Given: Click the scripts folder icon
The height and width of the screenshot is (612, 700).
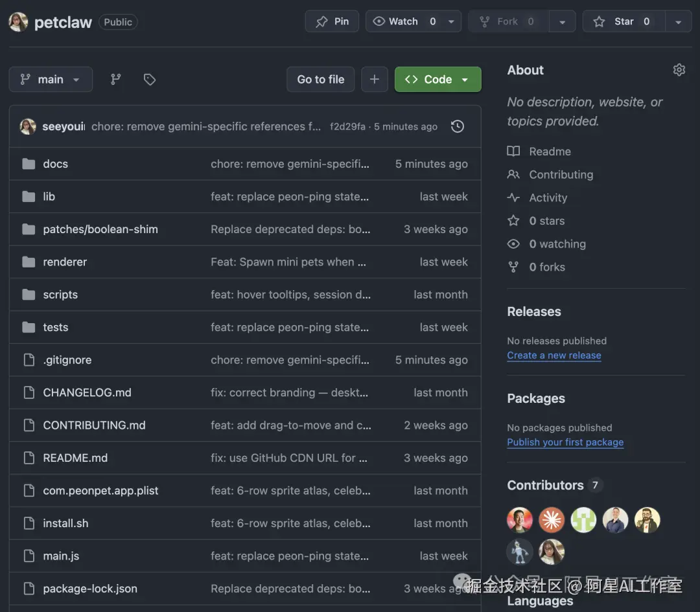Looking at the screenshot, I should tap(29, 295).
